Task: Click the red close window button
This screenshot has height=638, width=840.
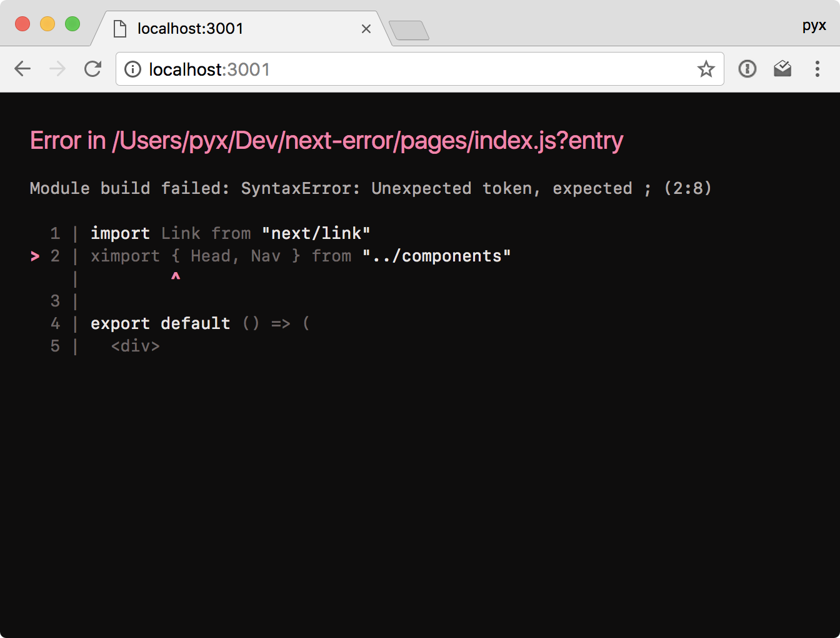Action: [22, 24]
